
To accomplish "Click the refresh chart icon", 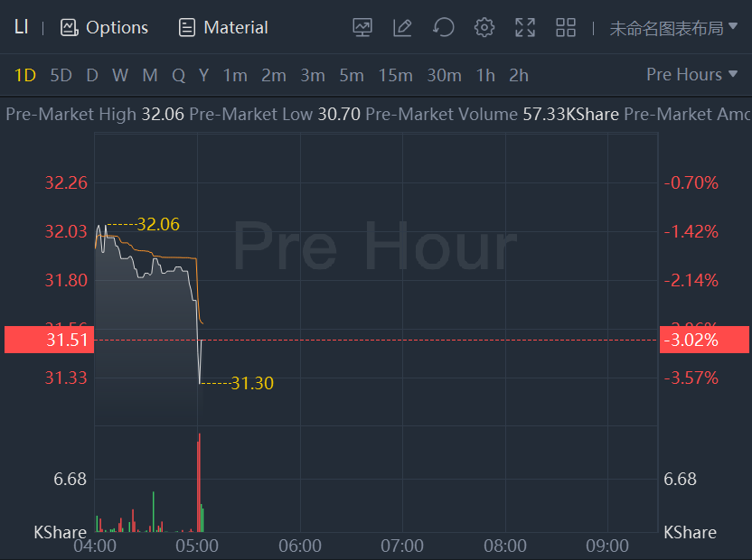I will coord(443,27).
